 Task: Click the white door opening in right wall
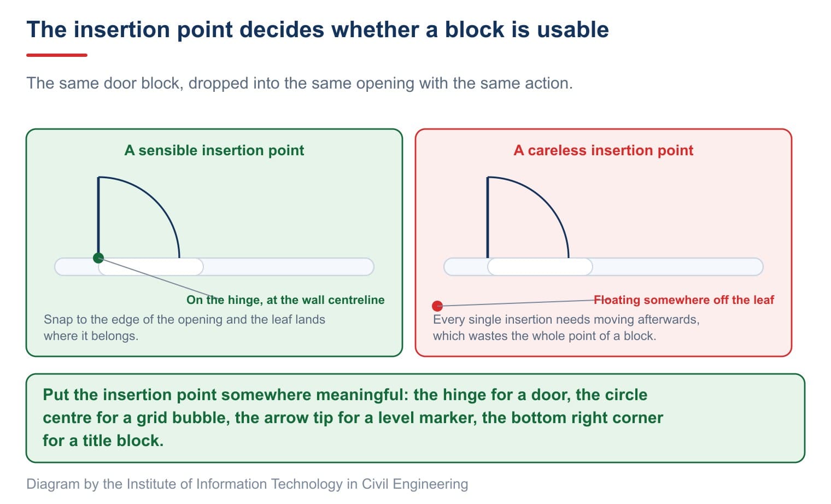[540, 267]
